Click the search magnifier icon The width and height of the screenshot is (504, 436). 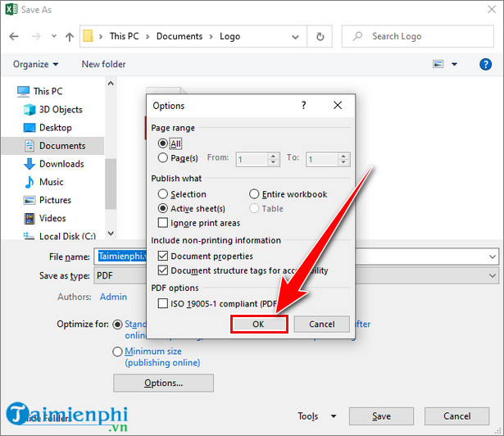tap(357, 36)
